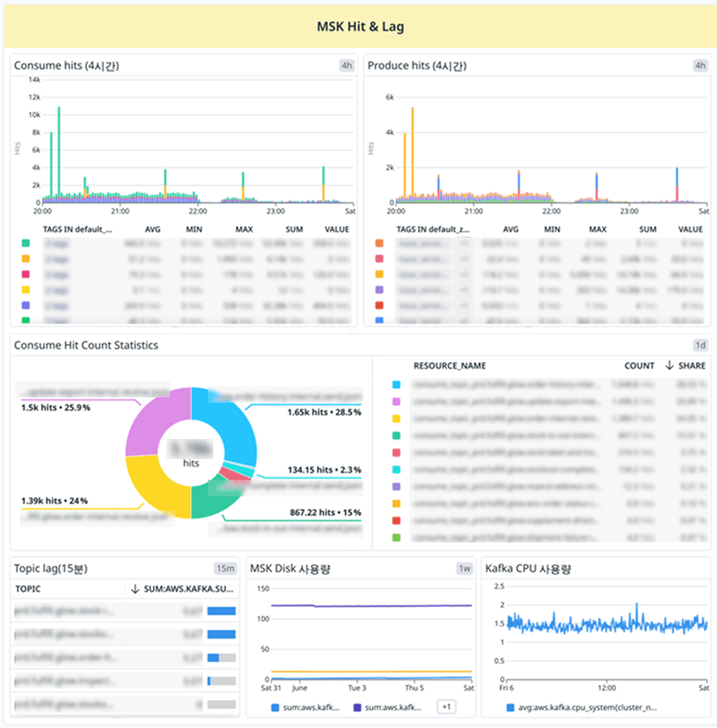Screen dimensions: 717x728
Task: Click the '134.15 hits • 2.3%' donut label
Action: click(324, 469)
